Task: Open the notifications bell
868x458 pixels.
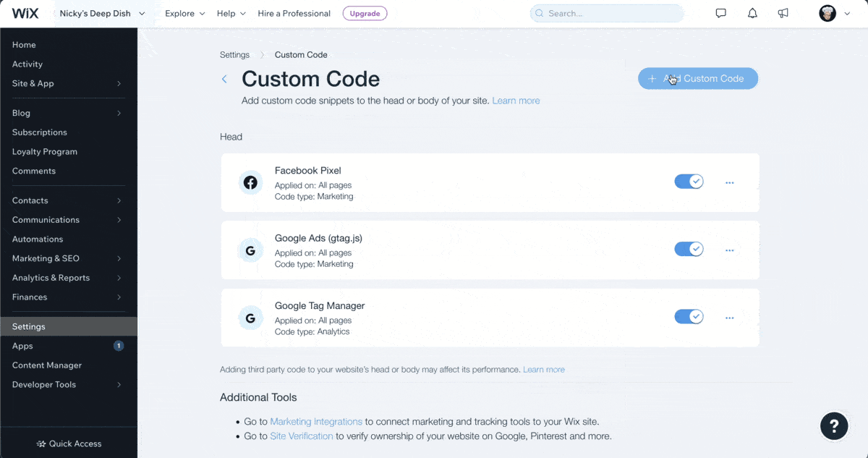Action: (752, 13)
